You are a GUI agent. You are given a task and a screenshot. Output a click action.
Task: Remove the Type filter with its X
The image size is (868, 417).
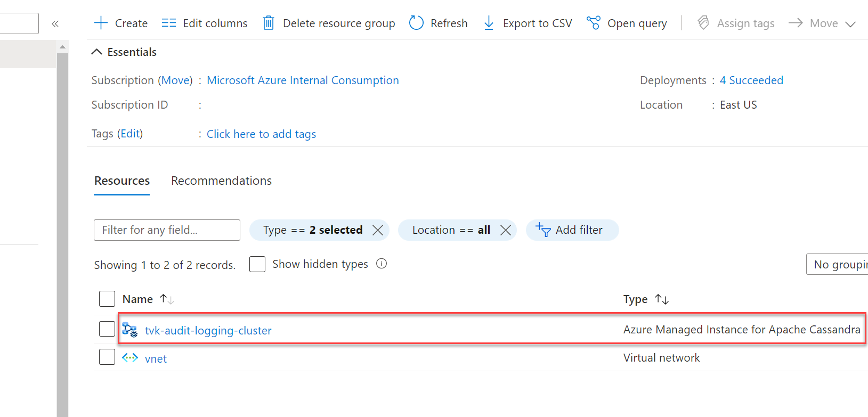click(378, 230)
